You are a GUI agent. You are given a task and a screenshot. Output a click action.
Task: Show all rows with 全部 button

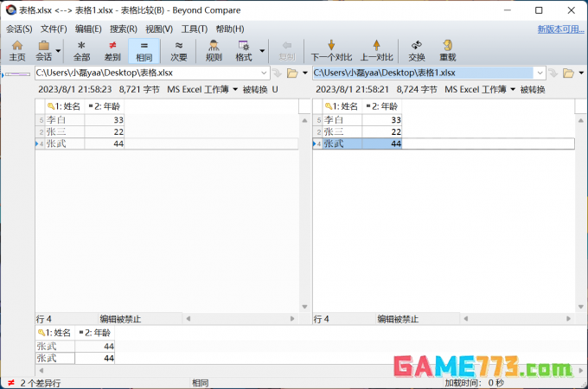pos(81,50)
